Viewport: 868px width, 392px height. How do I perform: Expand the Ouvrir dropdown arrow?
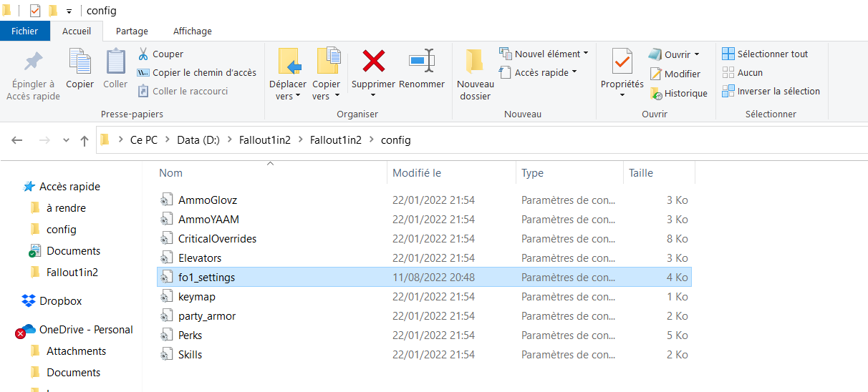pos(696,54)
